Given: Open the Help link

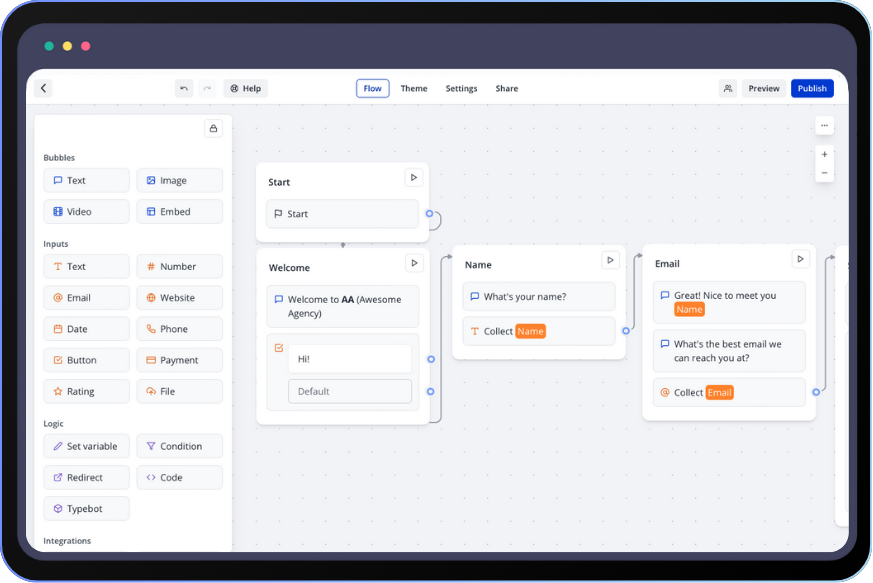Looking at the screenshot, I should (245, 88).
